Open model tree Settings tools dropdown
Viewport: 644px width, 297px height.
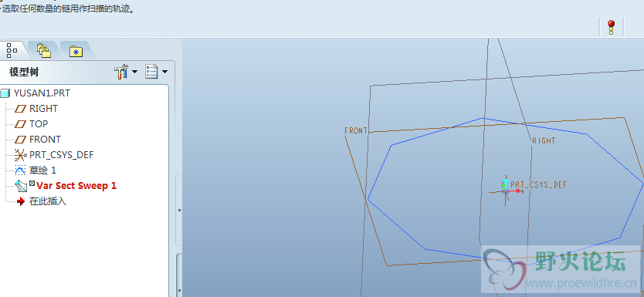[x=126, y=72]
